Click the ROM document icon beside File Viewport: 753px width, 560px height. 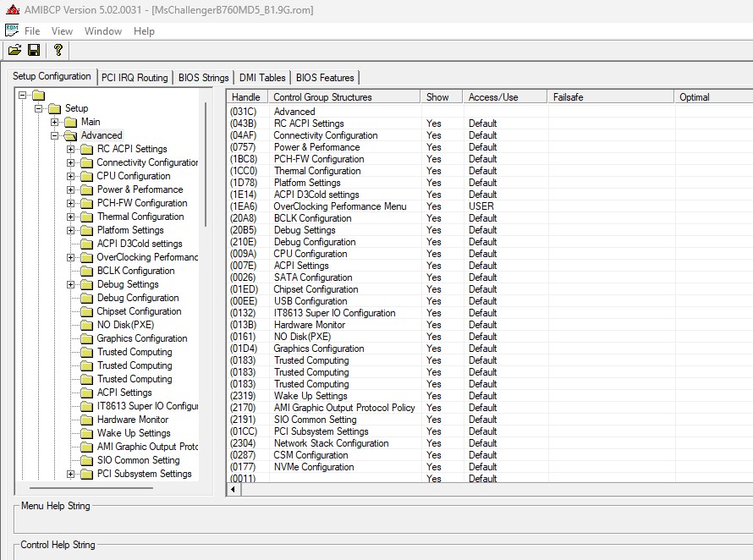pos(12,30)
